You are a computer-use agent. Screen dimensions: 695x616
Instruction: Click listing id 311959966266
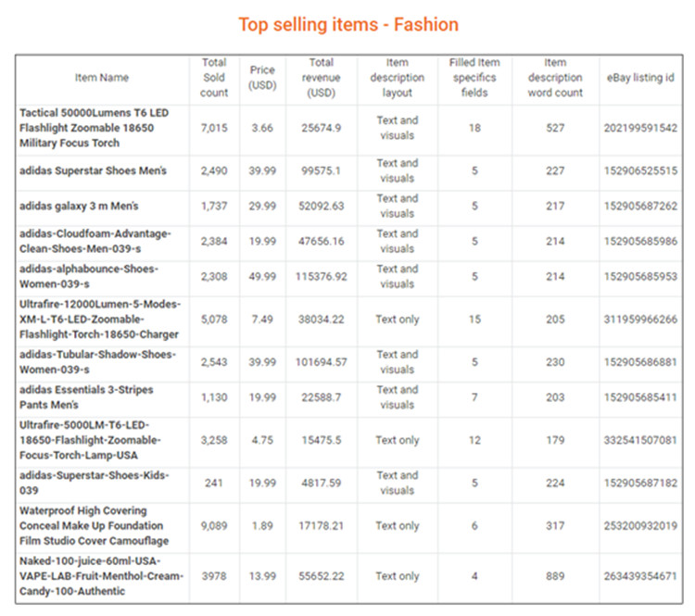coord(640,320)
